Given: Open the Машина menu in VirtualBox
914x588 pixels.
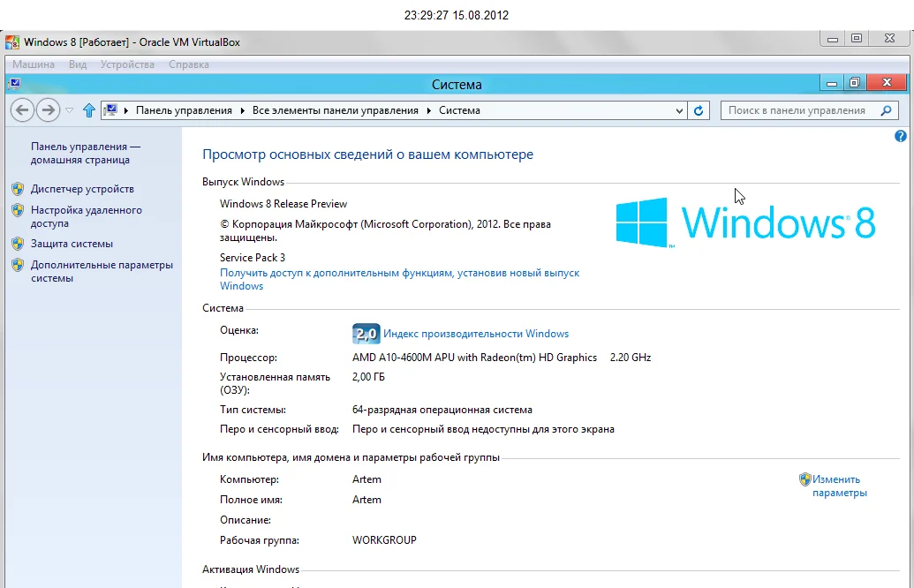Looking at the screenshot, I should pos(34,64).
